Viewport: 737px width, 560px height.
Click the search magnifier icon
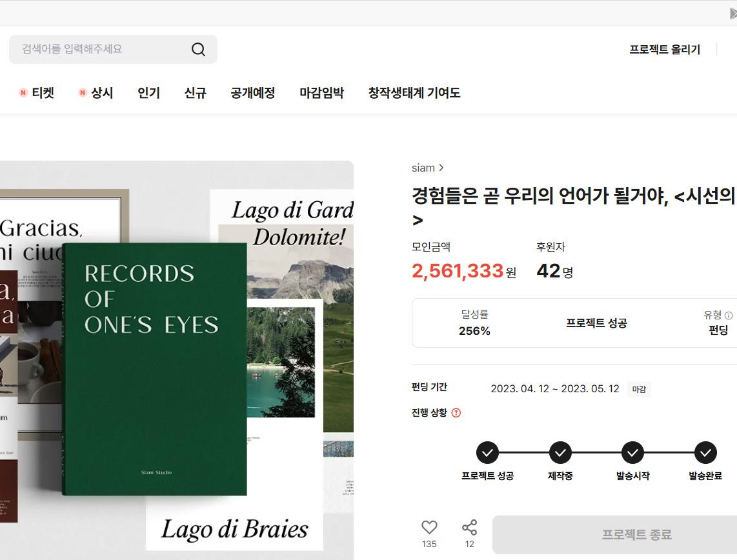tap(198, 49)
